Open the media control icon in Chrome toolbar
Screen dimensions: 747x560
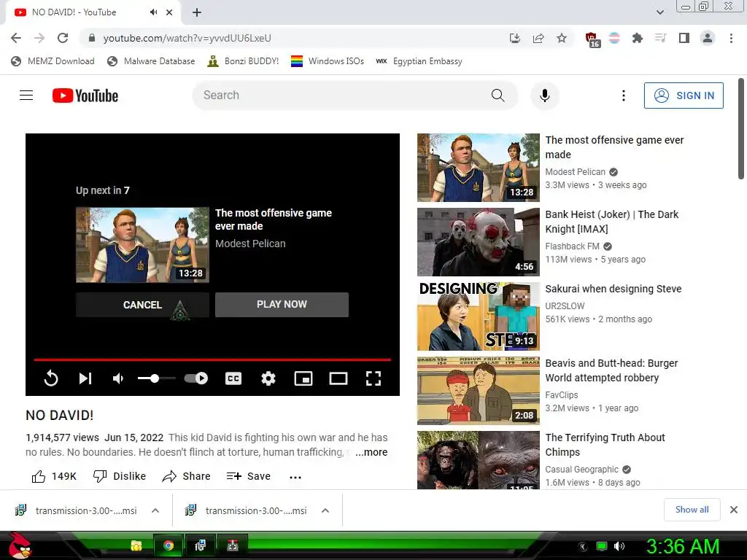(x=660, y=38)
